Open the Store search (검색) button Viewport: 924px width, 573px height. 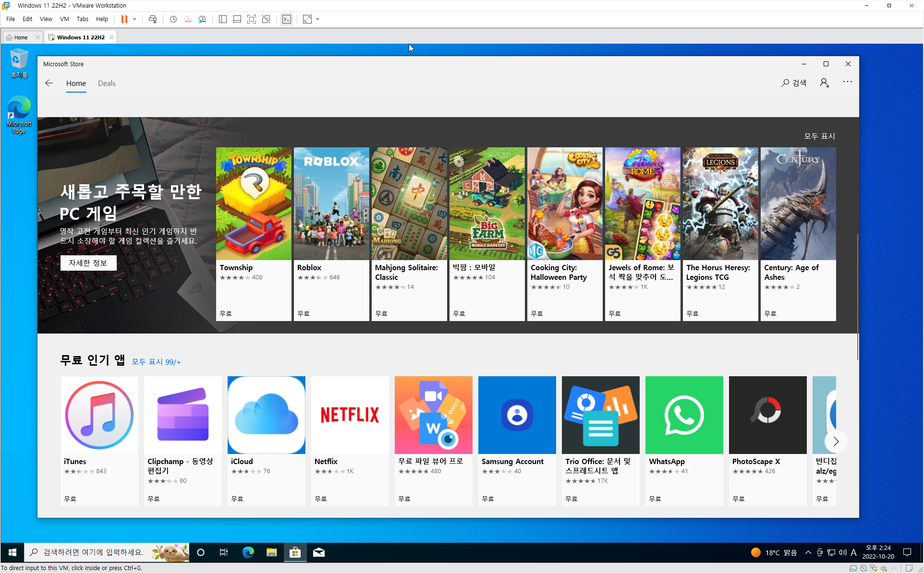tap(794, 83)
